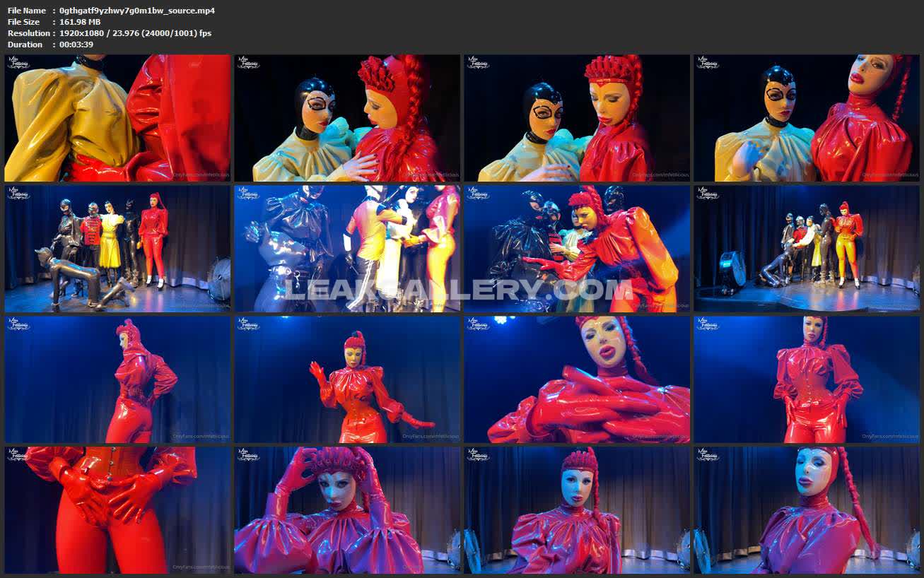Click the logo on the kneeling-figure stage thumbnail
The width and height of the screenshot is (924, 578).
click(x=19, y=194)
